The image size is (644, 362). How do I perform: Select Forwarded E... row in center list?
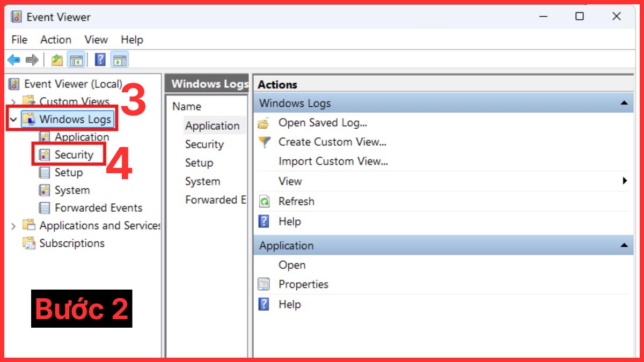[215, 200]
